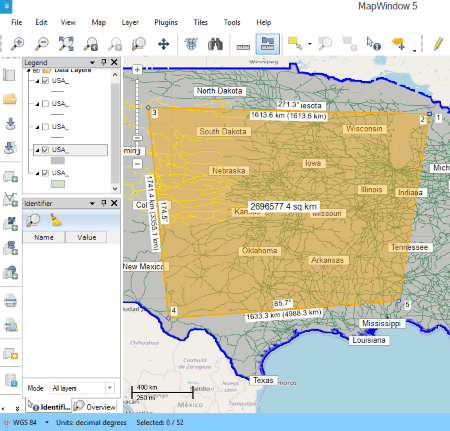Screen dimensions: 450x431
Task: Click the highlighted Measure Area tool
Action: point(267,44)
